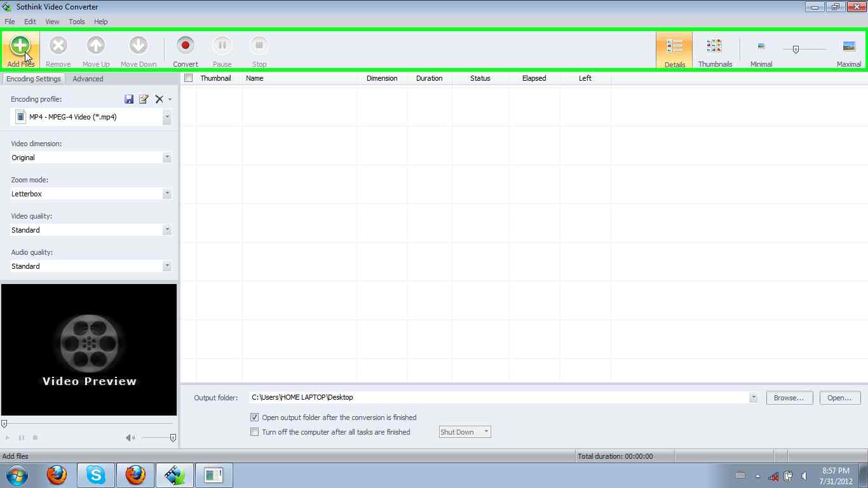
Task: Click the Duration column header
Action: 430,78
